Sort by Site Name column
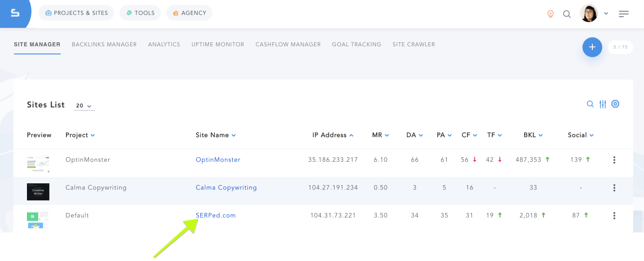 (x=216, y=135)
